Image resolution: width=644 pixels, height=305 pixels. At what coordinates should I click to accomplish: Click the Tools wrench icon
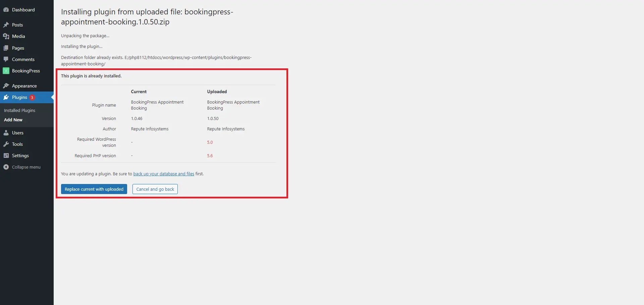6,144
